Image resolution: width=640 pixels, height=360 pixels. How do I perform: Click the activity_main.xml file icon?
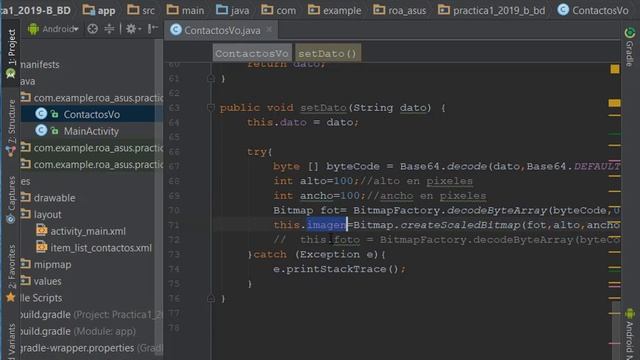pos(41,231)
